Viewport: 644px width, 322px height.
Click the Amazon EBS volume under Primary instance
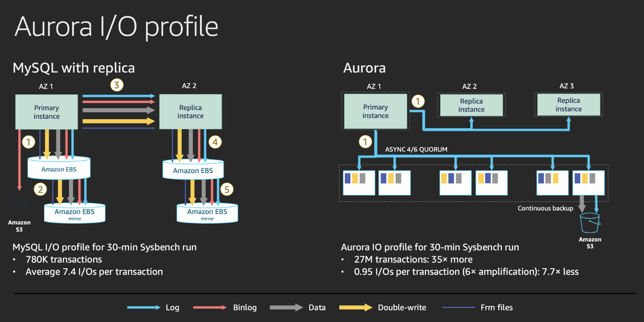(59, 167)
